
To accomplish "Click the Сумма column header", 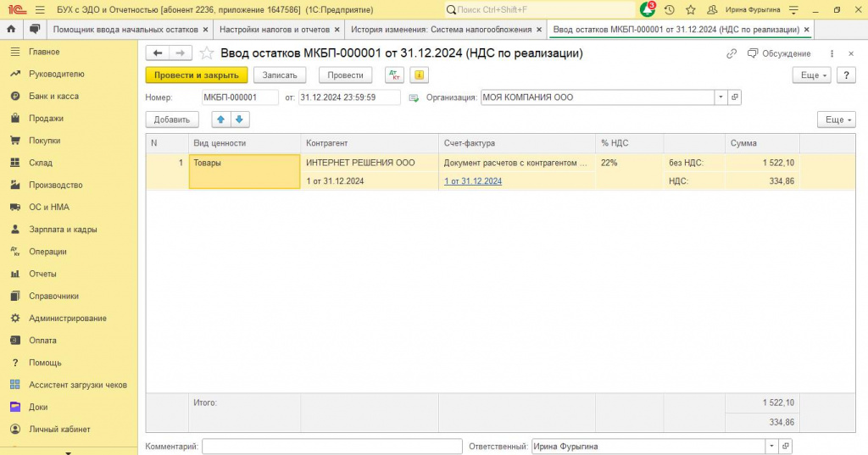I will pos(762,143).
